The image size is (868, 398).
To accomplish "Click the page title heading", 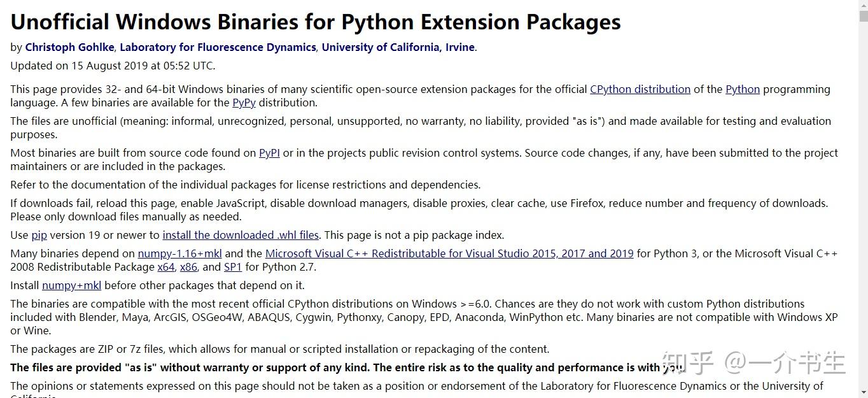I will click(315, 22).
